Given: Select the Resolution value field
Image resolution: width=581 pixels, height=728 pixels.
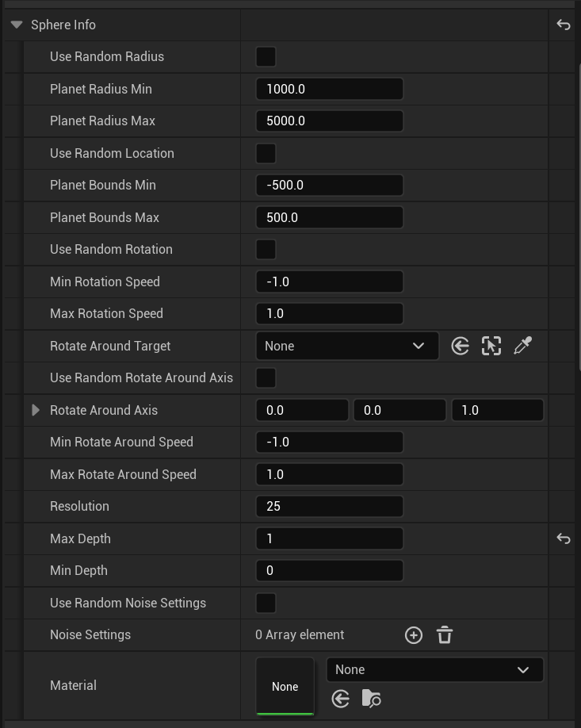Looking at the screenshot, I should coord(329,506).
